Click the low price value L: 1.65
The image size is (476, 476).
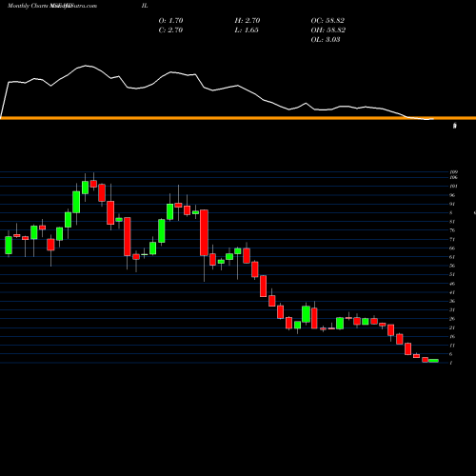click(x=247, y=30)
